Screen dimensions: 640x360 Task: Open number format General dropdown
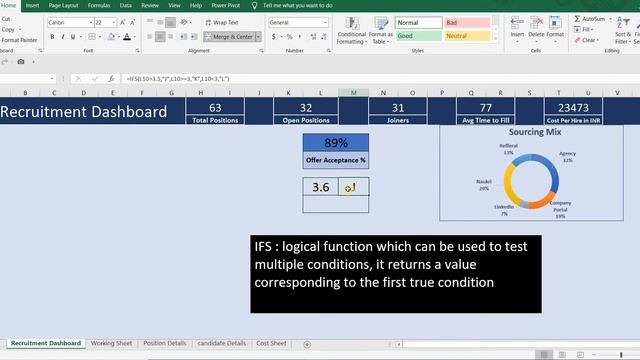pos(325,22)
